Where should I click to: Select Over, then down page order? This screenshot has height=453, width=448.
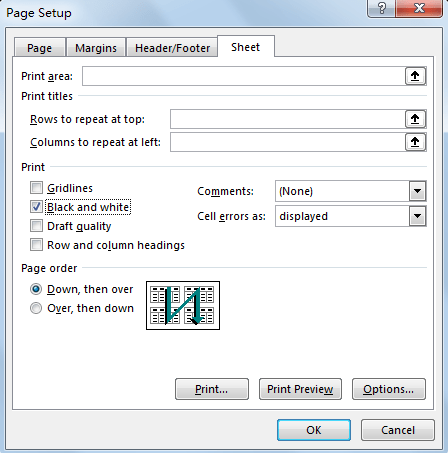(x=36, y=308)
